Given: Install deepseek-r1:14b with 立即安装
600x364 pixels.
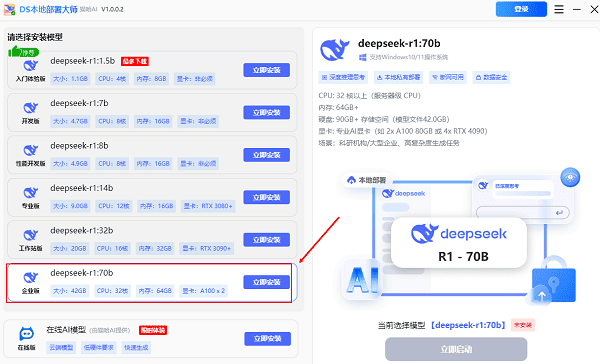Looking at the screenshot, I should [x=266, y=197].
